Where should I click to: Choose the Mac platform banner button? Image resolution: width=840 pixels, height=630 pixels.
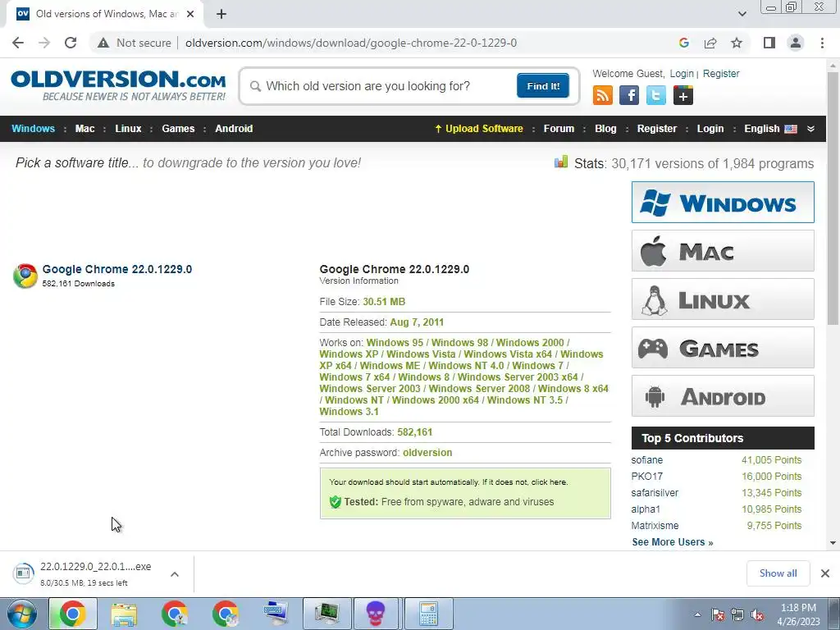coord(723,251)
